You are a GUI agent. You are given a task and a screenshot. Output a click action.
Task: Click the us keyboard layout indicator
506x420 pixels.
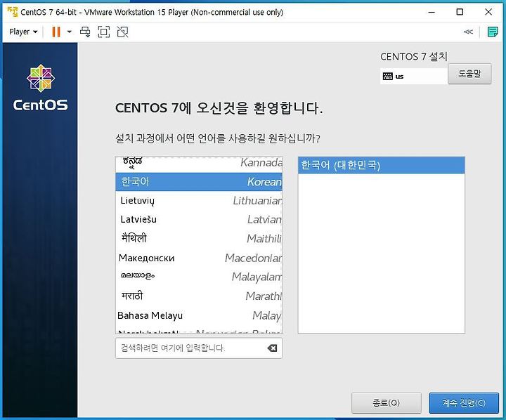[414, 76]
